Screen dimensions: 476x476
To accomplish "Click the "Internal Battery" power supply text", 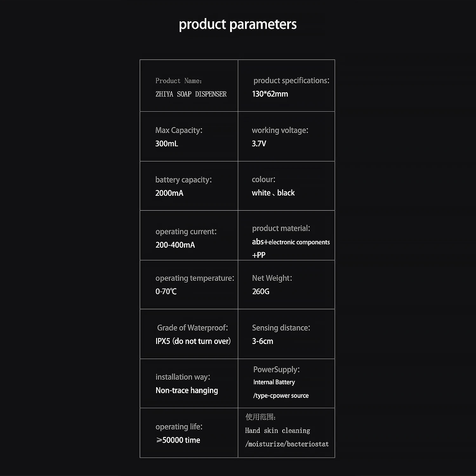I will click(274, 382).
